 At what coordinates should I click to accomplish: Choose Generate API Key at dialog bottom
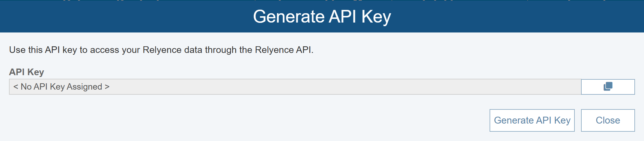click(x=532, y=120)
